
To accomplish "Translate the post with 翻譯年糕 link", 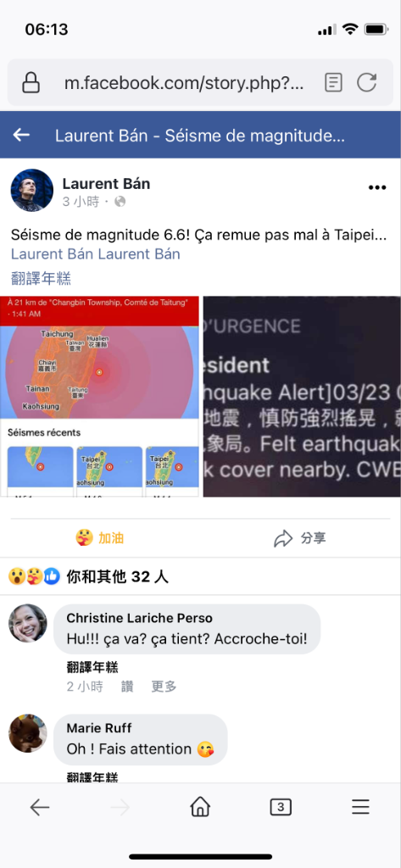I will (41, 278).
